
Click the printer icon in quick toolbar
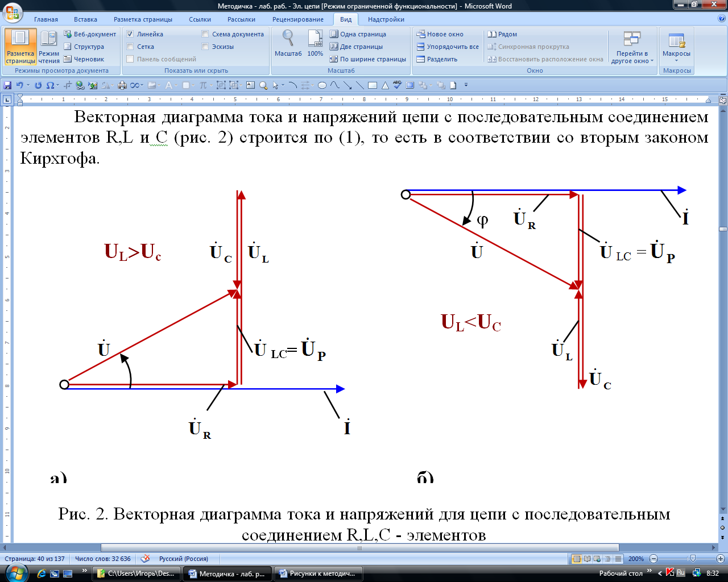pyautogui.click(x=122, y=85)
